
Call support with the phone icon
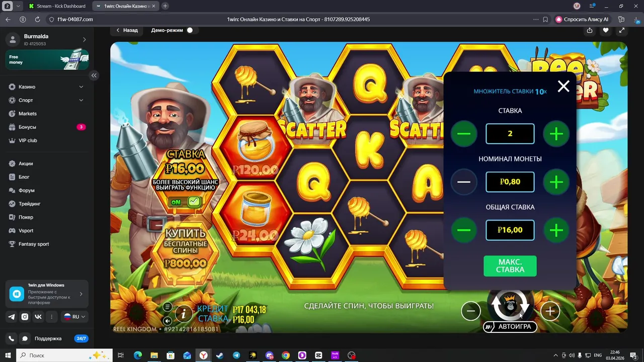[x=12, y=338]
